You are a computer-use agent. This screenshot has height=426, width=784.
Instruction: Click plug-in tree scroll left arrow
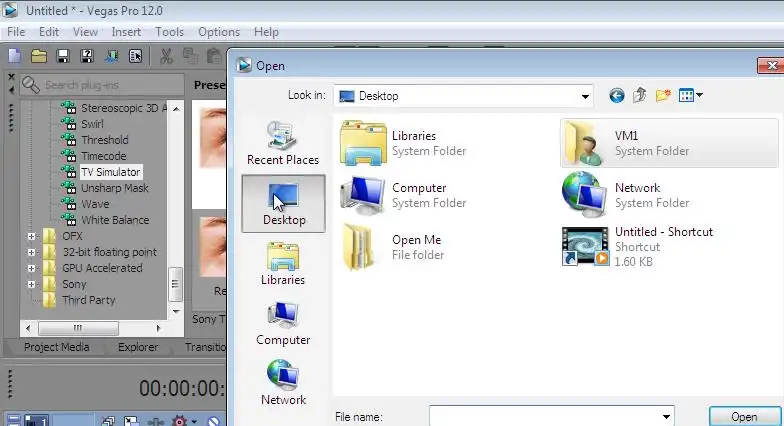point(28,328)
